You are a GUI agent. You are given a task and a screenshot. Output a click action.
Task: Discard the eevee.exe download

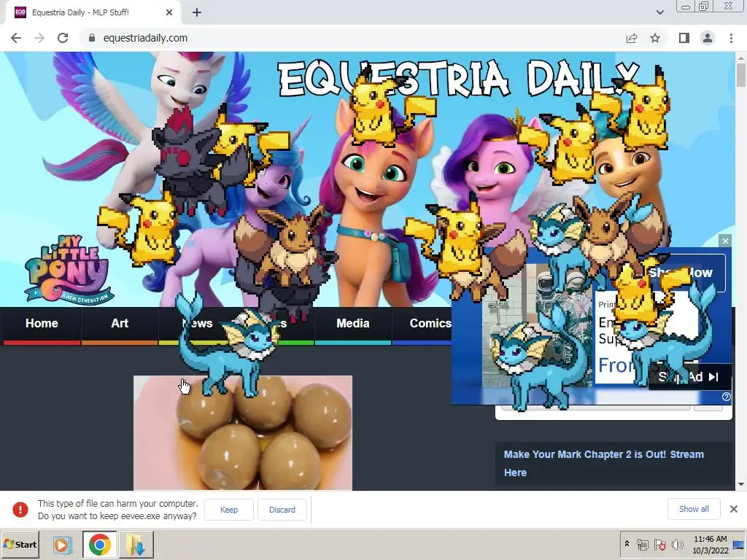pyautogui.click(x=282, y=510)
